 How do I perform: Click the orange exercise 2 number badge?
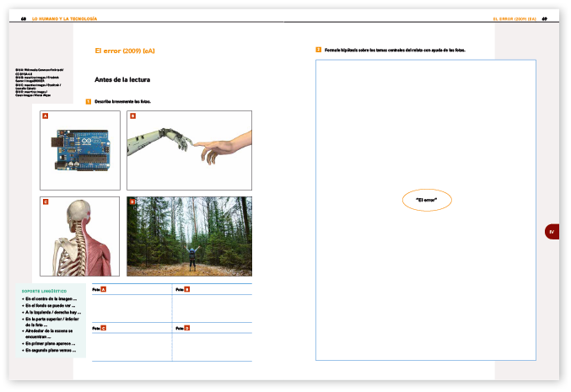(x=318, y=50)
